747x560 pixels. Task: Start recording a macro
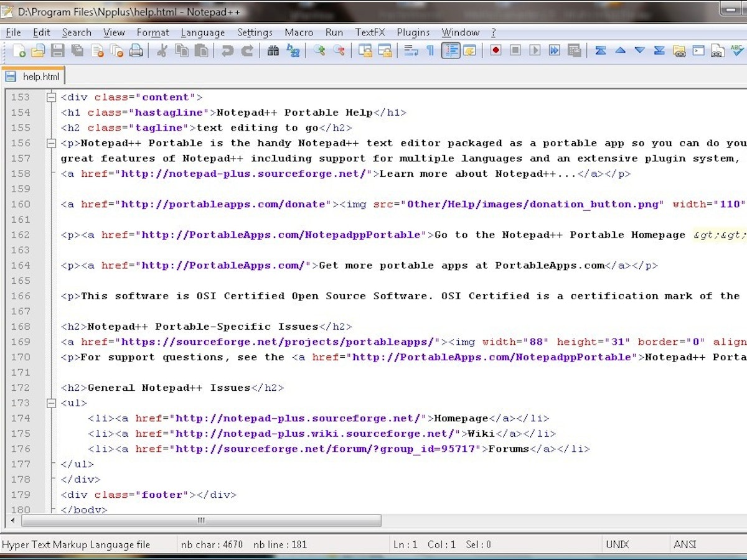point(495,51)
